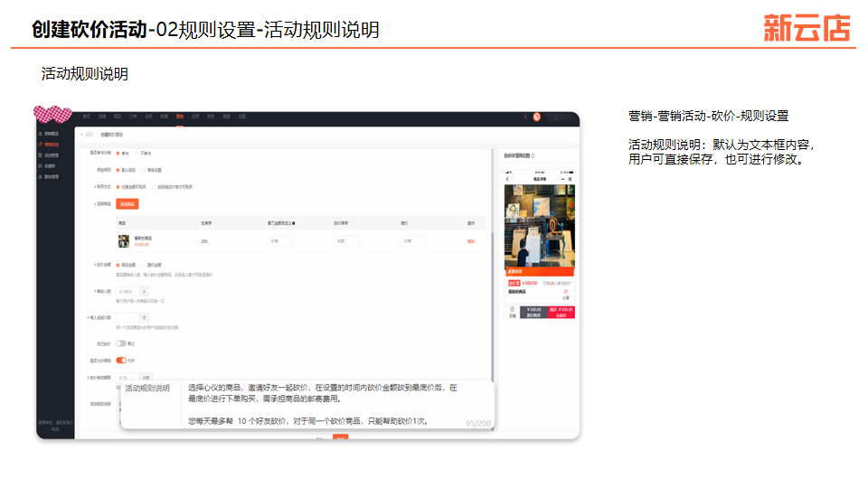868x488 pixels.
Task: Click the grey 原价购买 button in phone preview
Action: point(533,312)
